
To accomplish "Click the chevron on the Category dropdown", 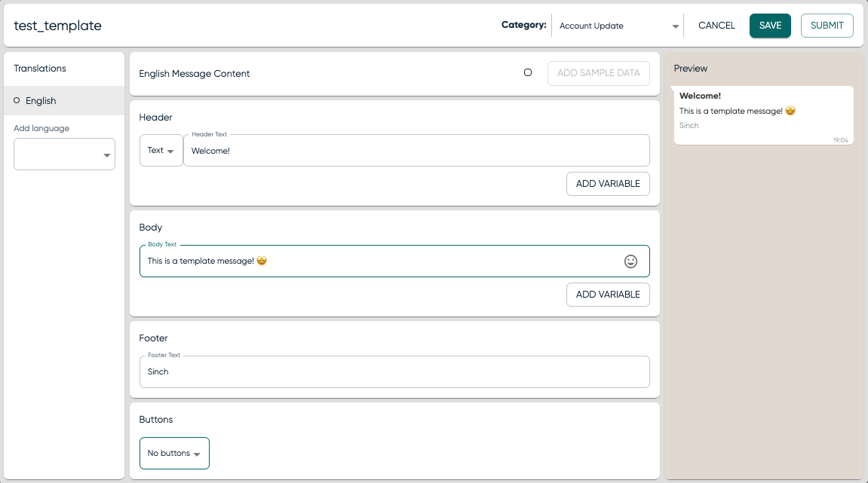I will 675,26.
